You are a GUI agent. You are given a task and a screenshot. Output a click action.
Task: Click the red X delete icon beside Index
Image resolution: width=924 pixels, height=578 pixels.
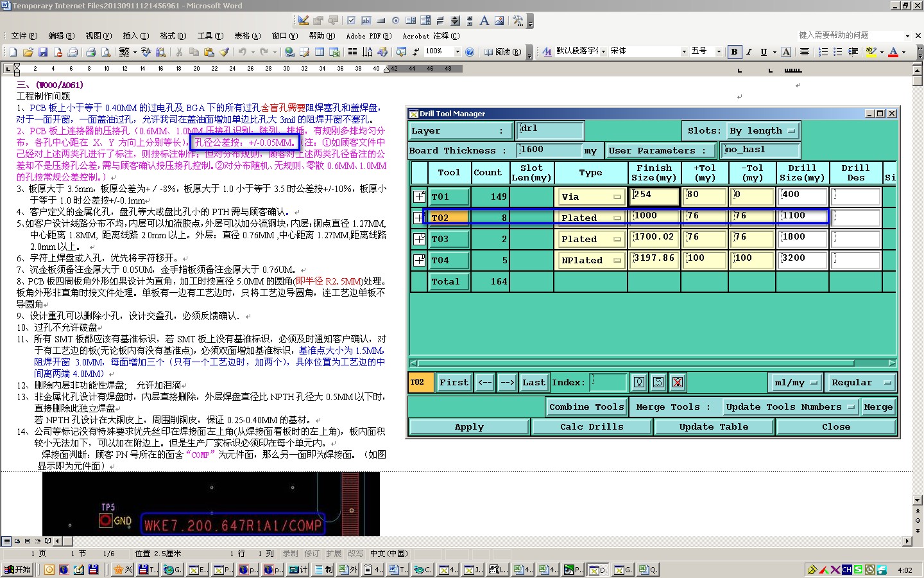[x=677, y=382]
